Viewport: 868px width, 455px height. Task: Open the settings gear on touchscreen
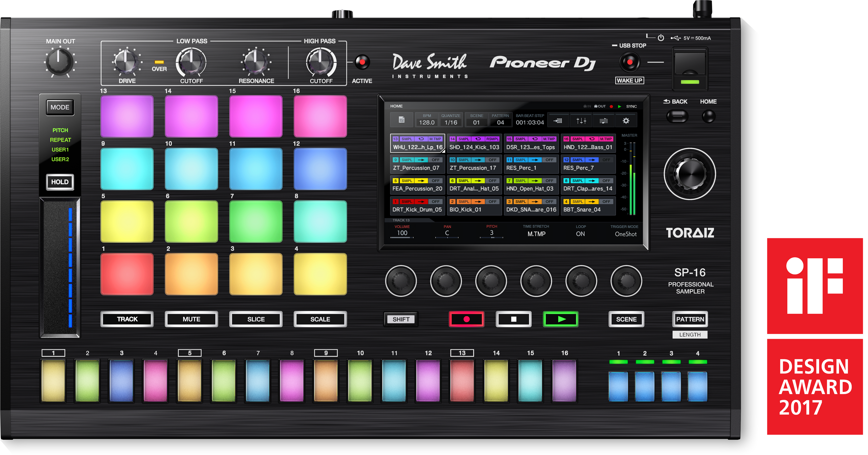click(x=626, y=121)
